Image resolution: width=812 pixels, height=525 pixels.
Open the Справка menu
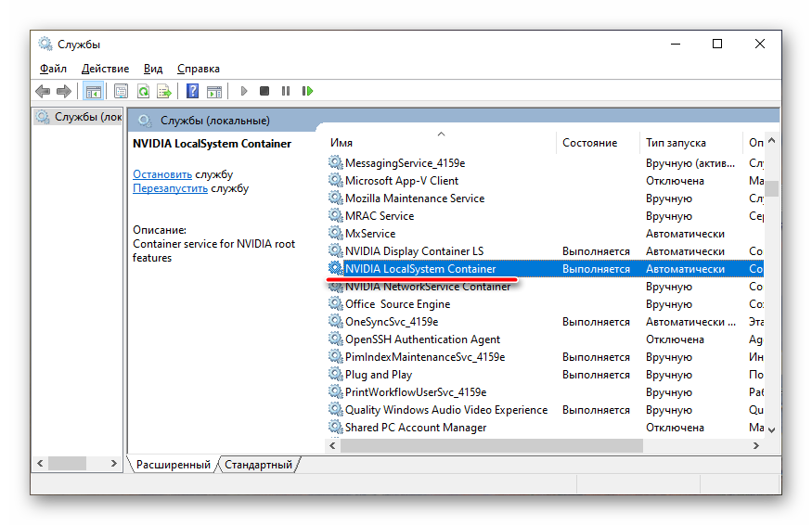click(x=199, y=69)
